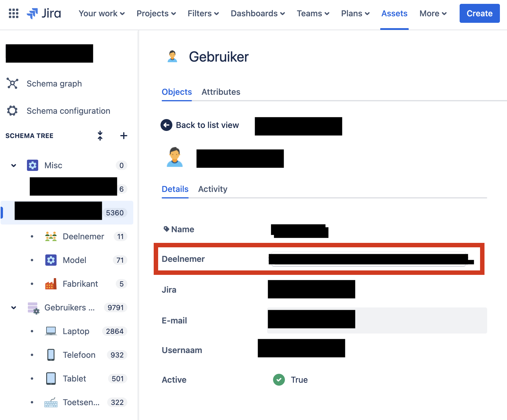Click the Schema graph link
Viewport: 507px width, 420px height.
click(54, 84)
